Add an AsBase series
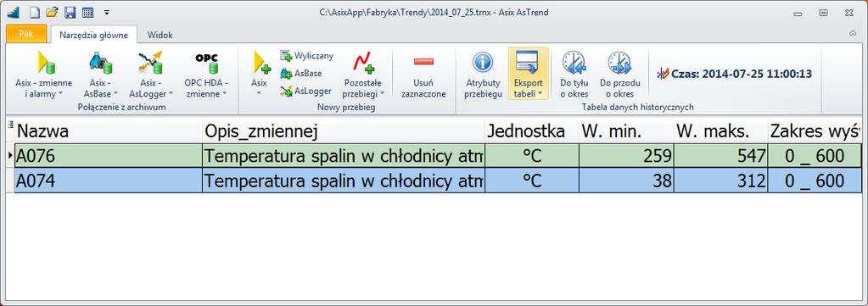868x306 pixels. (x=301, y=73)
